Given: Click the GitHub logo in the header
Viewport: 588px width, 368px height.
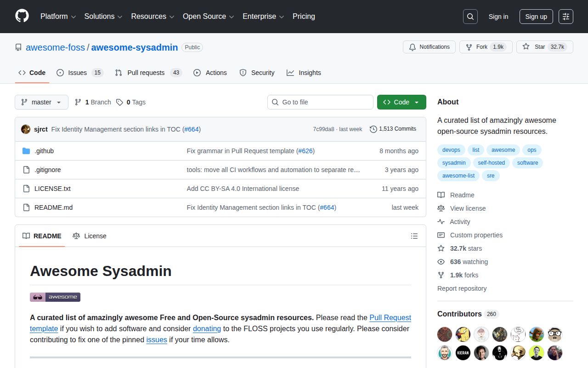Looking at the screenshot, I should pyautogui.click(x=22, y=16).
